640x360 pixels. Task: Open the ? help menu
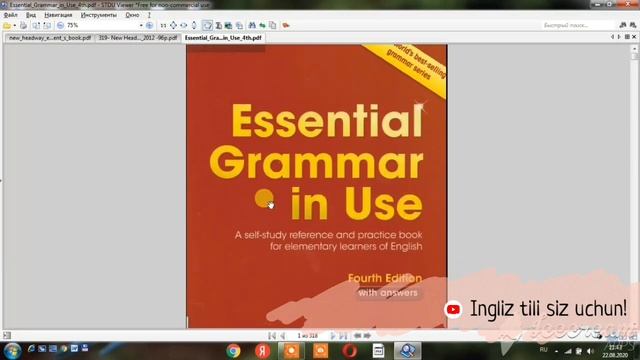click(149, 15)
